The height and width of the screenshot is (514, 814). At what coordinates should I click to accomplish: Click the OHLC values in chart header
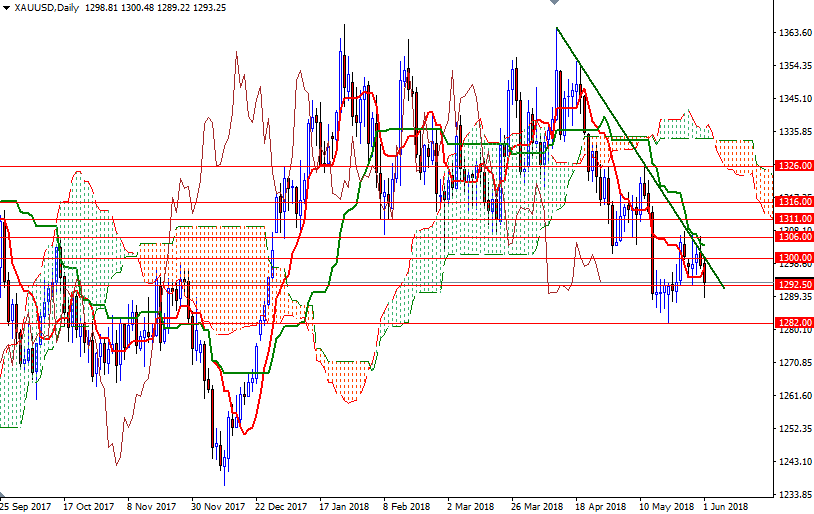click(x=168, y=8)
